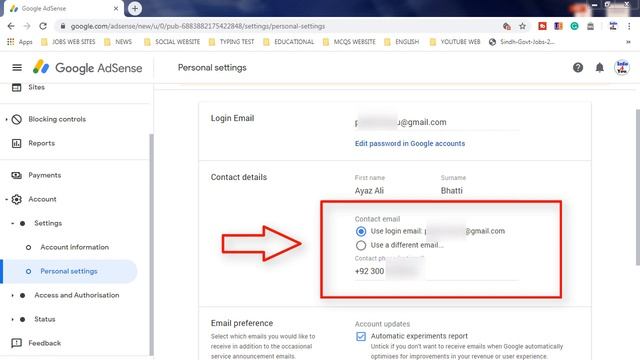The height and width of the screenshot is (360, 640).
Task: Select Use login email radio button
Action: pos(361,231)
